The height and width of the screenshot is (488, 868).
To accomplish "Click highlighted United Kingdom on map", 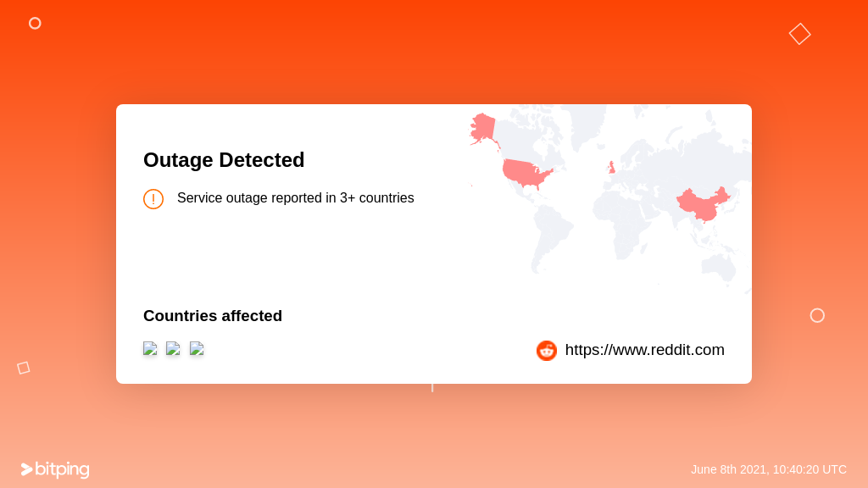I will click(612, 167).
